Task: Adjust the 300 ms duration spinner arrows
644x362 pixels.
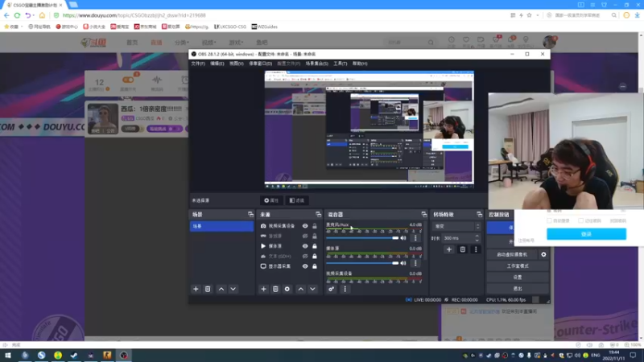Action: (477, 238)
